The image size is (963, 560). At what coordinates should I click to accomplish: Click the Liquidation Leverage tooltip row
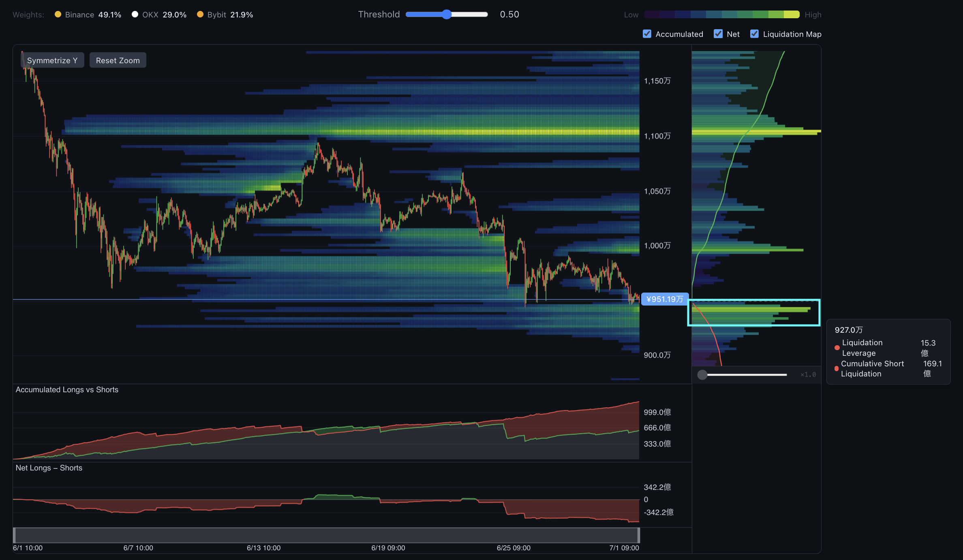pos(888,348)
